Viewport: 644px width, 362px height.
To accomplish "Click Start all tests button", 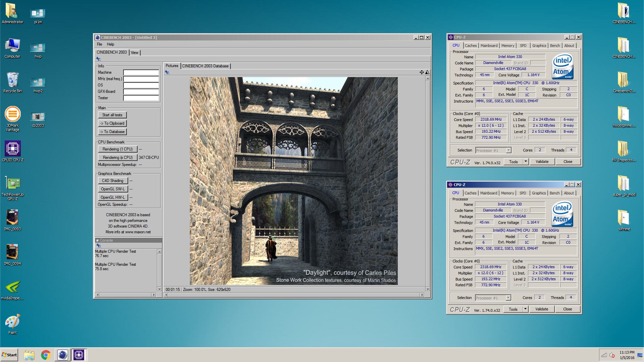I will click(112, 115).
